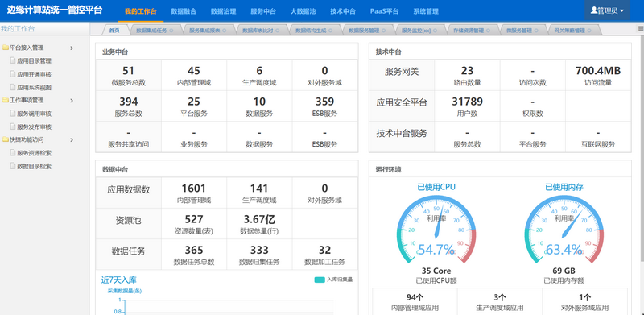Click the 23 路由数量 cell
Screen dimensions: 644x315
tap(467, 75)
